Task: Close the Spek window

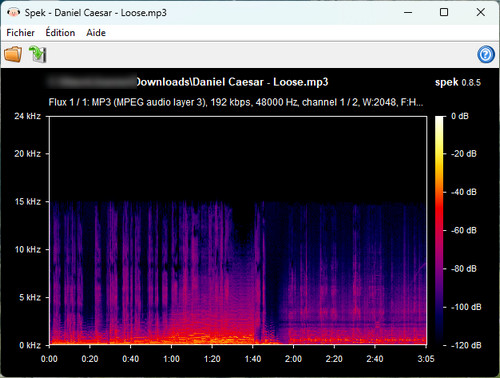Action: point(480,13)
